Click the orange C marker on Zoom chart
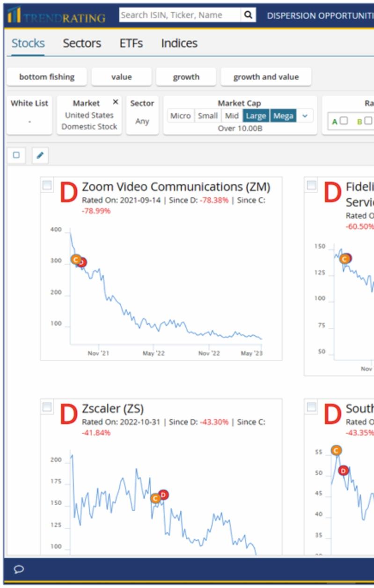 click(76, 259)
